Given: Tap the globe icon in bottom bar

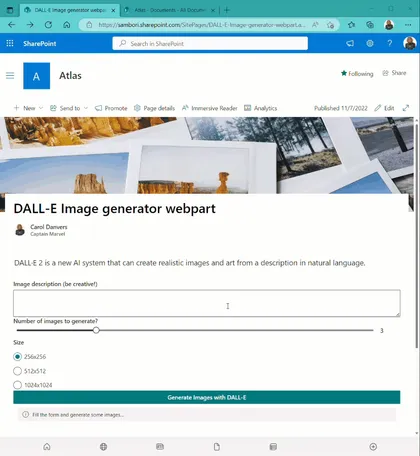Looking at the screenshot, I should tap(103, 447).
